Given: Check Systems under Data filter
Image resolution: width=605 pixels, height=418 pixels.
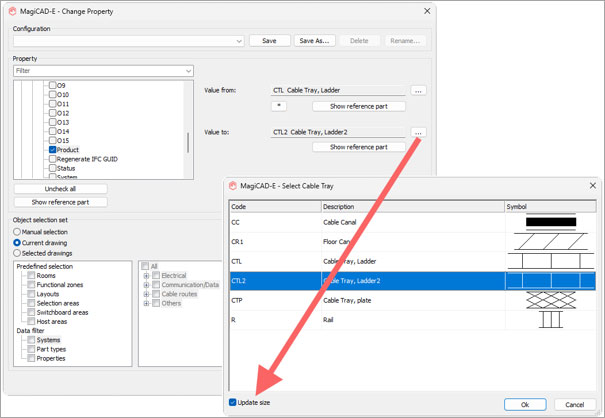Looking at the screenshot, I should pos(31,340).
